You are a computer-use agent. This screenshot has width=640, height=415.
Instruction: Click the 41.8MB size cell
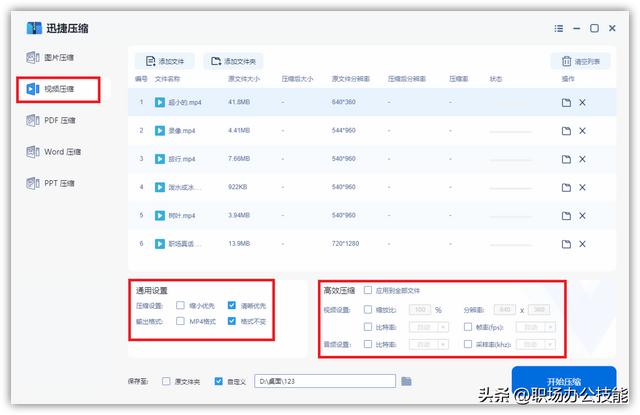tap(239, 102)
